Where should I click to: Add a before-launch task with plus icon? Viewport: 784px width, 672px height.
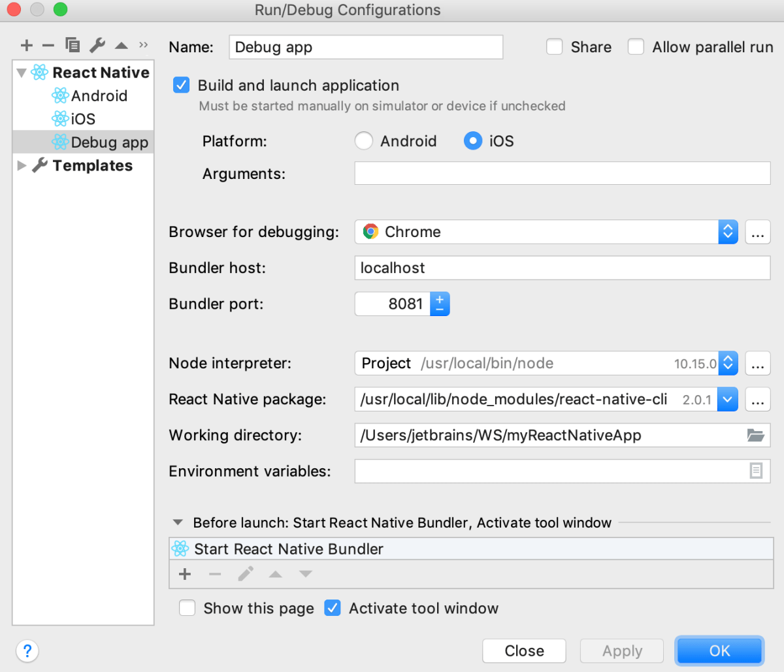pyautogui.click(x=184, y=574)
